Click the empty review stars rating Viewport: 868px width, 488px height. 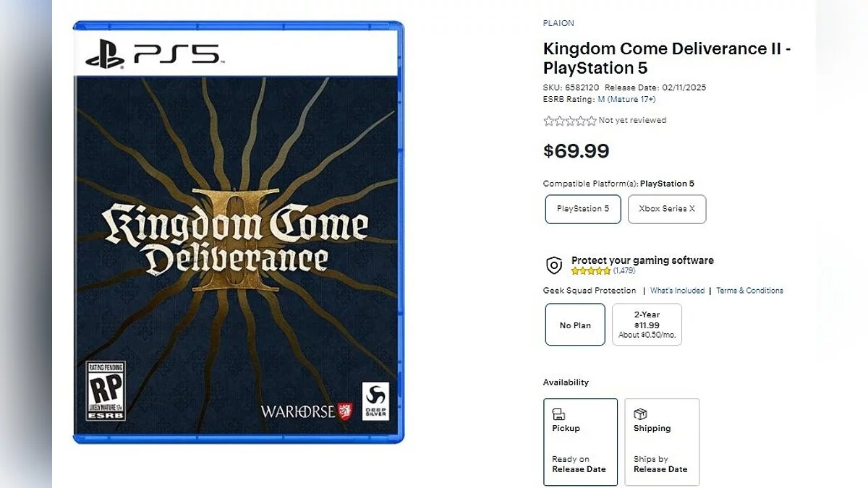(570, 121)
